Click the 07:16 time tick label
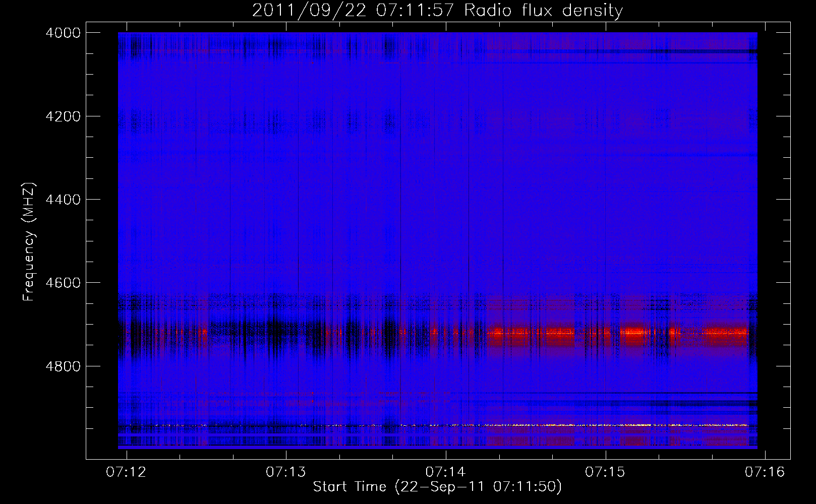816x504 pixels. [x=765, y=472]
